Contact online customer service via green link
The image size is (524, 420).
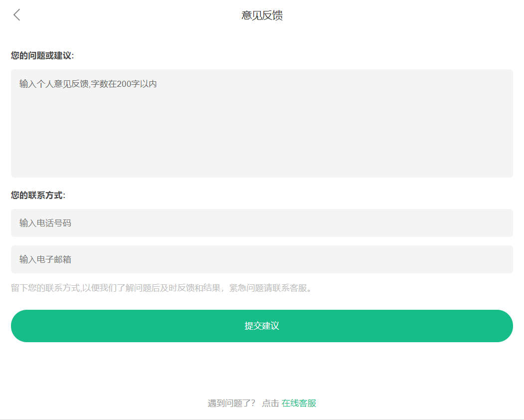(x=299, y=404)
